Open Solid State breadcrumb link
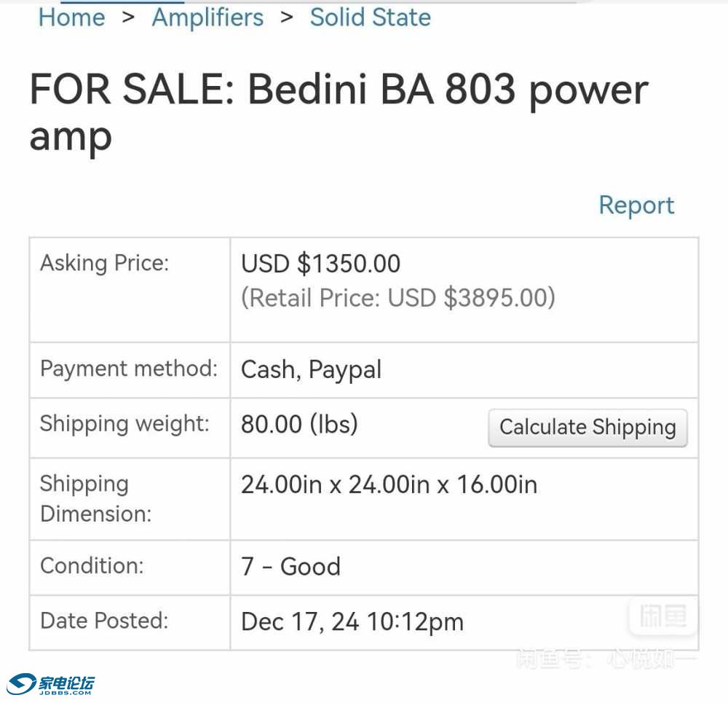Screen dimensions: 728x703 (371, 17)
